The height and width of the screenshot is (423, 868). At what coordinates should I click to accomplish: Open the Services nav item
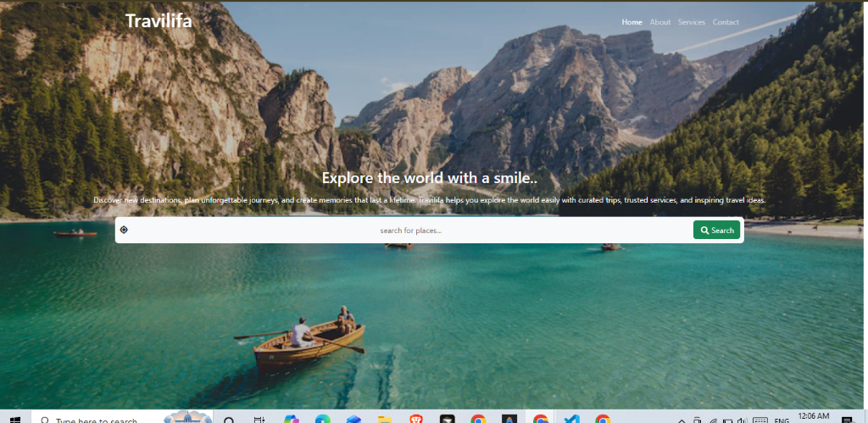(692, 22)
